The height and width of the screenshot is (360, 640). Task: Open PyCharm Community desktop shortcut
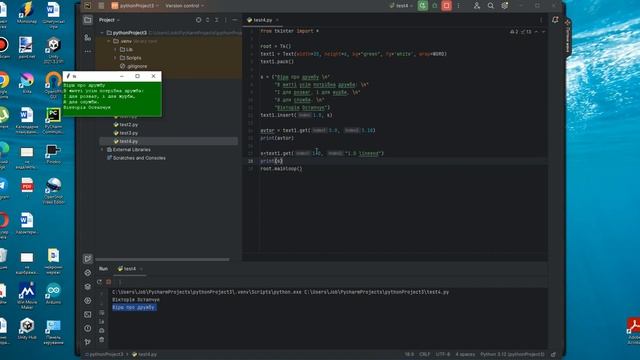53,121
